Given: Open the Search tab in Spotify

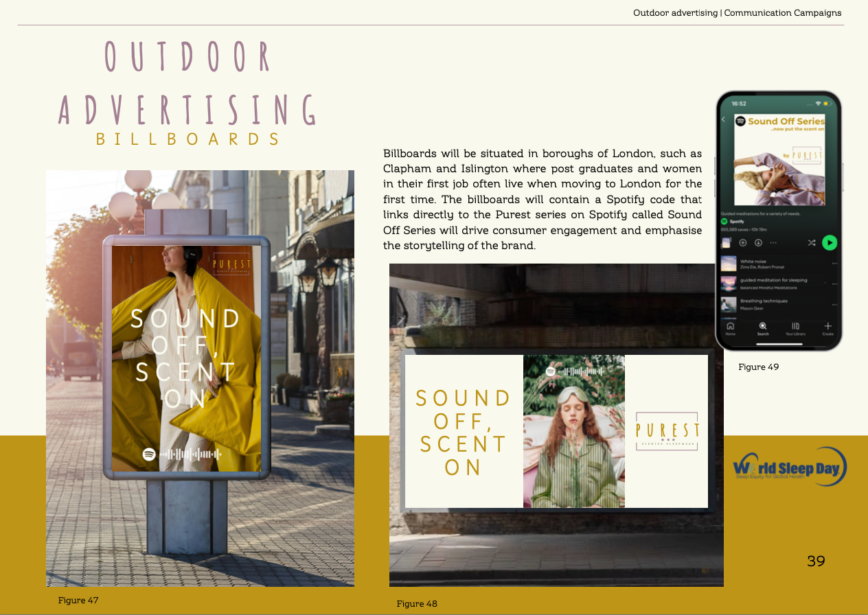Looking at the screenshot, I should pos(762,328).
